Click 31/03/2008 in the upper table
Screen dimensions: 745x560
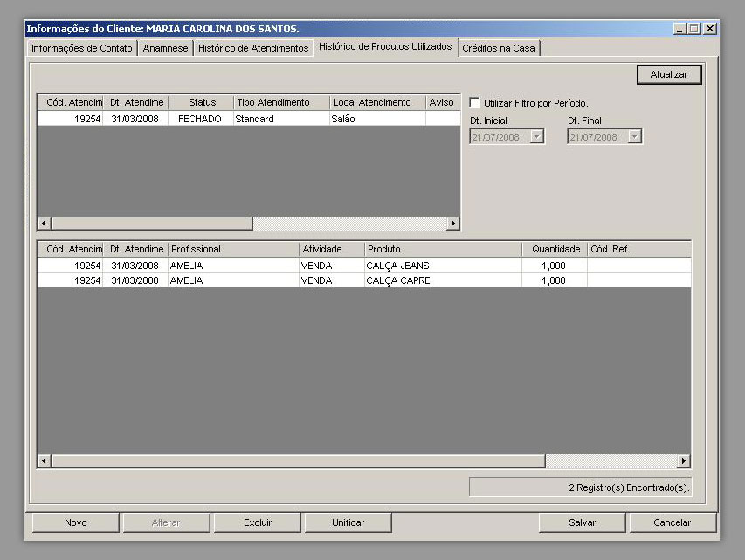point(136,119)
